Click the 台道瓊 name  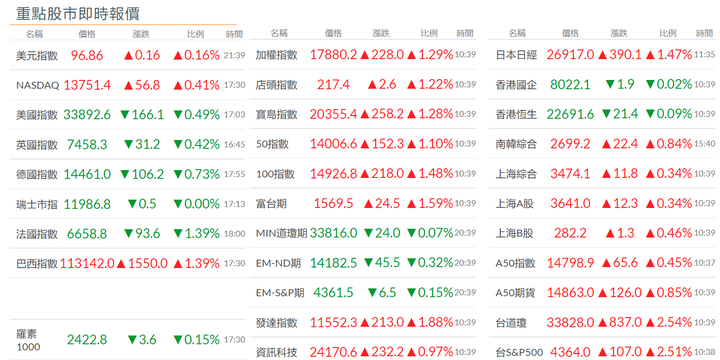(511, 323)
